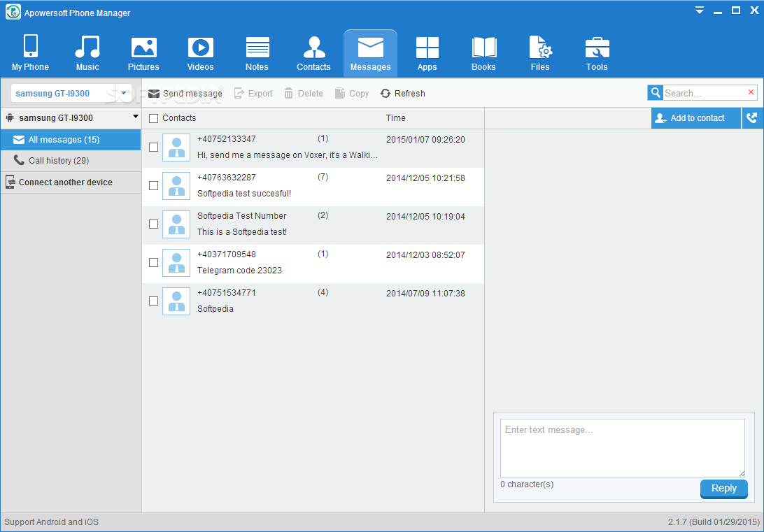Click the Export toolbar button
This screenshot has width=764, height=532.
253,94
